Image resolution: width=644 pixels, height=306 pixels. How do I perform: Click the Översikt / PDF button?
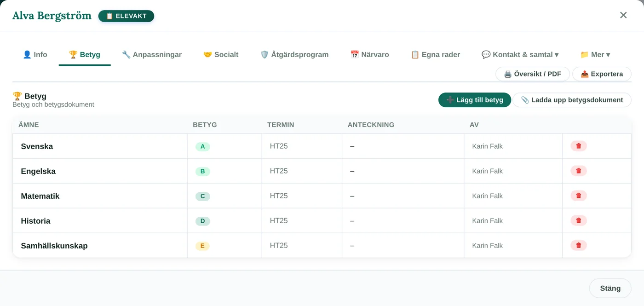[x=533, y=74]
